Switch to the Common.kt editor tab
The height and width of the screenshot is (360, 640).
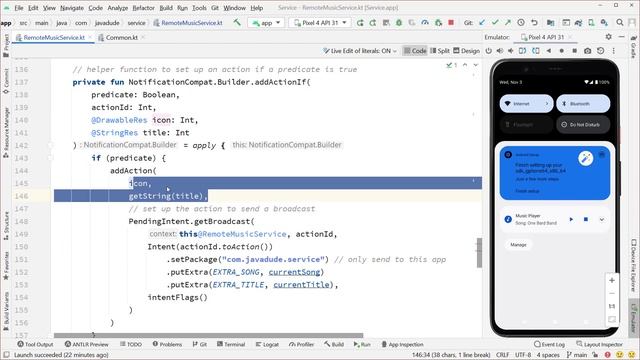tap(122, 38)
